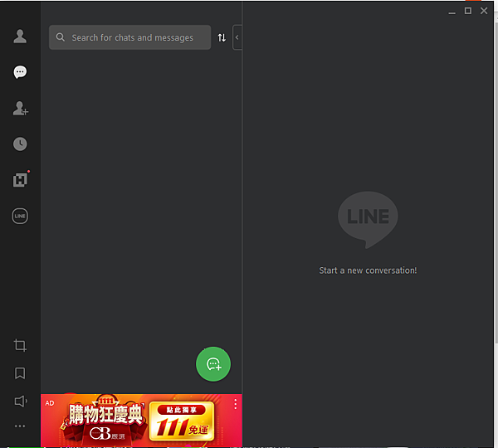Maximize the LINE window
This screenshot has width=498, height=448.
click(x=468, y=11)
